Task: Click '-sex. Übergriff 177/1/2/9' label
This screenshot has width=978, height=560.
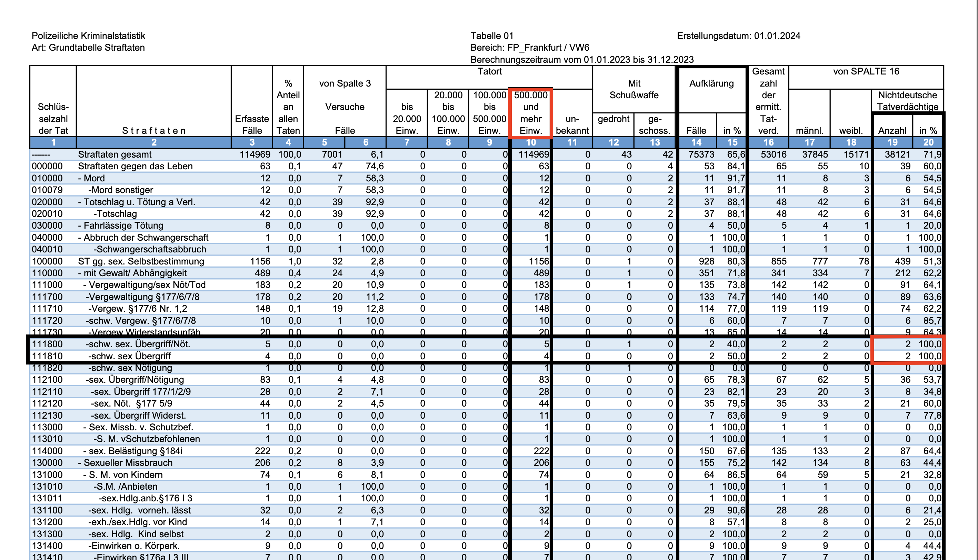Action: 141,391
